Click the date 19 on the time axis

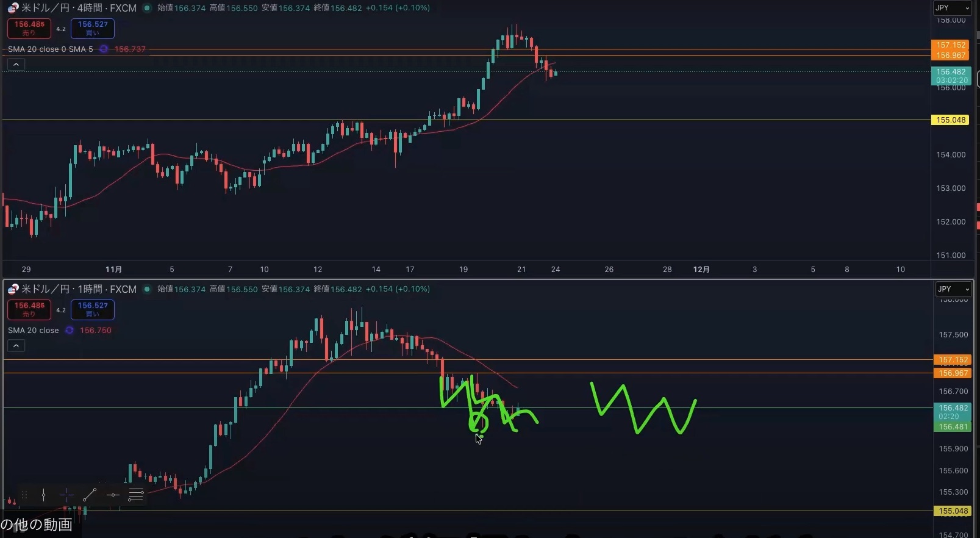point(463,269)
